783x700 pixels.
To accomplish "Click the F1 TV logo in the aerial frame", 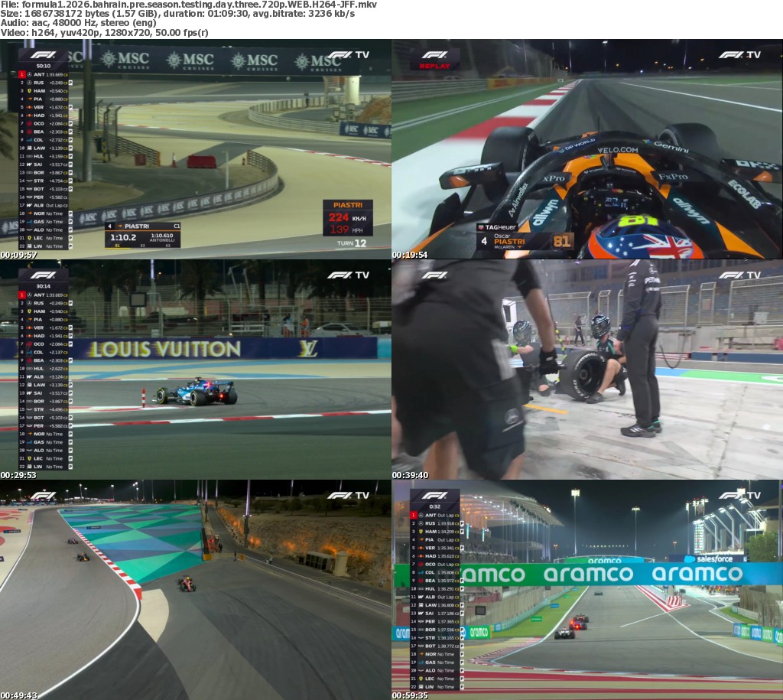I will [348, 495].
